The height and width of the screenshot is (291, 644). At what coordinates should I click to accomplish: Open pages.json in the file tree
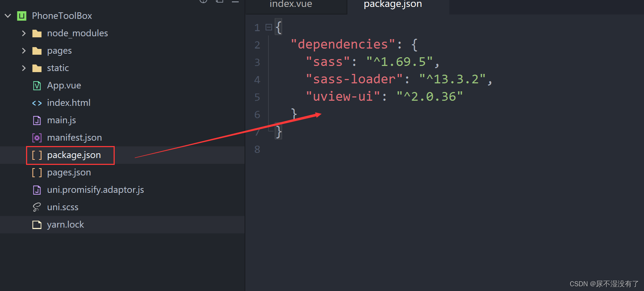69,172
